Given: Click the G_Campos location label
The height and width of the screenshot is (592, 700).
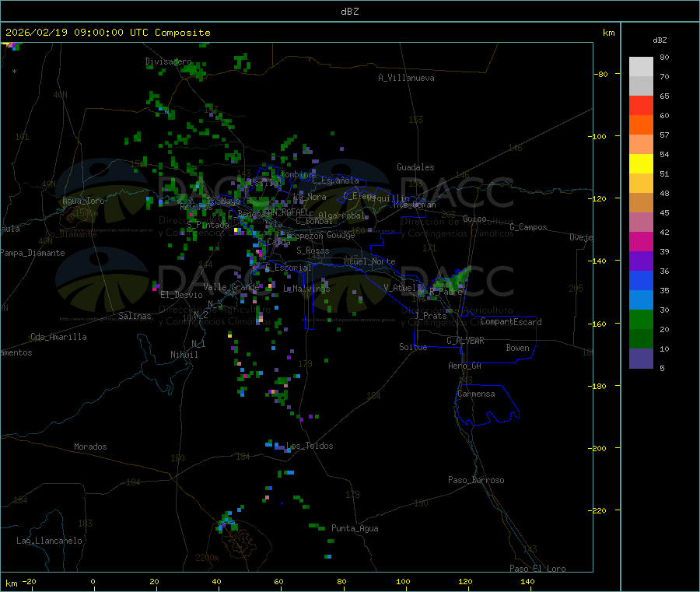Looking at the screenshot, I should 529,227.
